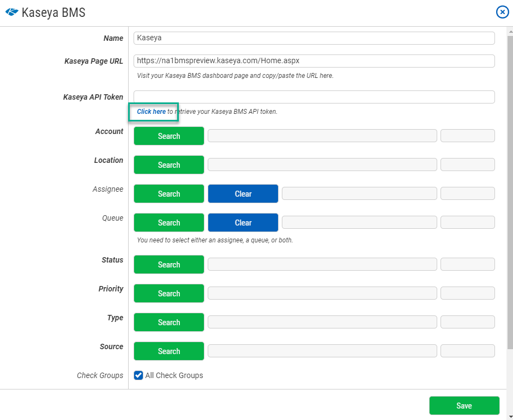
Task: Close the Kaseya BMS dialog
Action: [502, 11]
